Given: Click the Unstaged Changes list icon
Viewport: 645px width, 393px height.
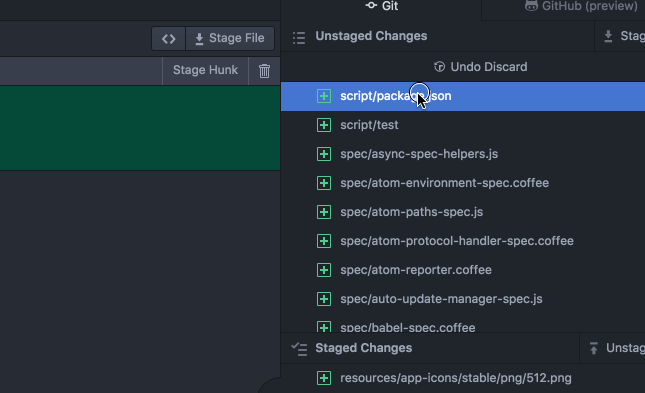Looking at the screenshot, I should [299, 37].
